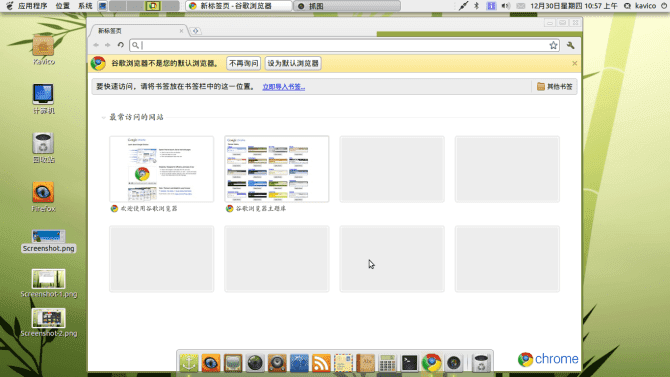Screen dimensions: 670x377
Task: Launch the calculator dock icon
Action: [x=388, y=363]
